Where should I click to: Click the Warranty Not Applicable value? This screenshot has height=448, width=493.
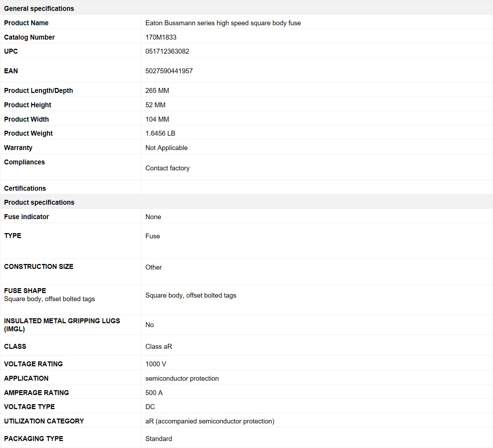(166, 148)
